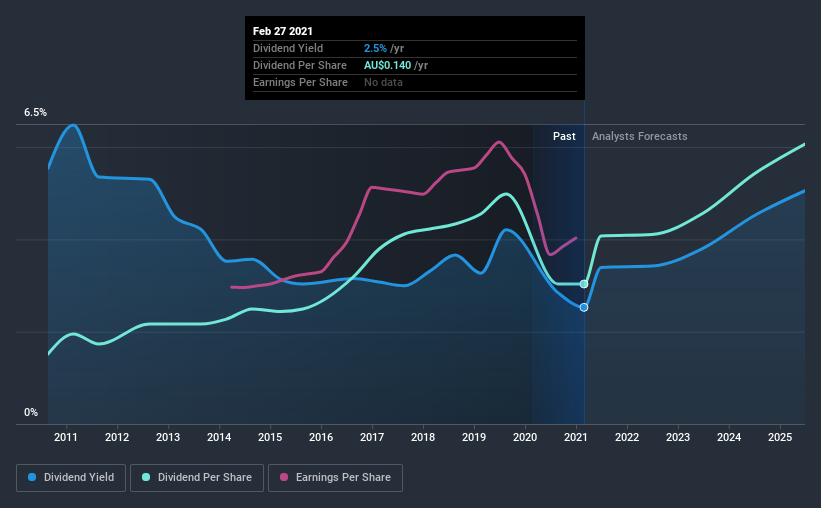Select the teal data point marker at Feb 2021
821x508 pixels.
coord(584,284)
